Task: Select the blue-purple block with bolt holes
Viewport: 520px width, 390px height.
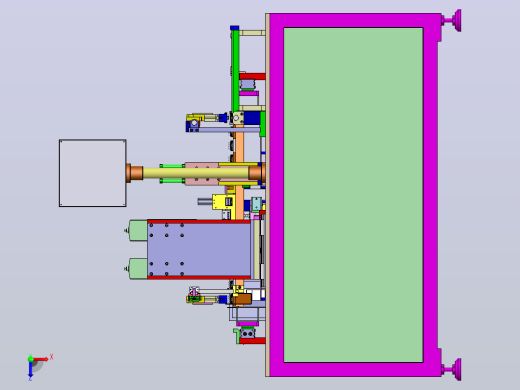Action: (199, 249)
